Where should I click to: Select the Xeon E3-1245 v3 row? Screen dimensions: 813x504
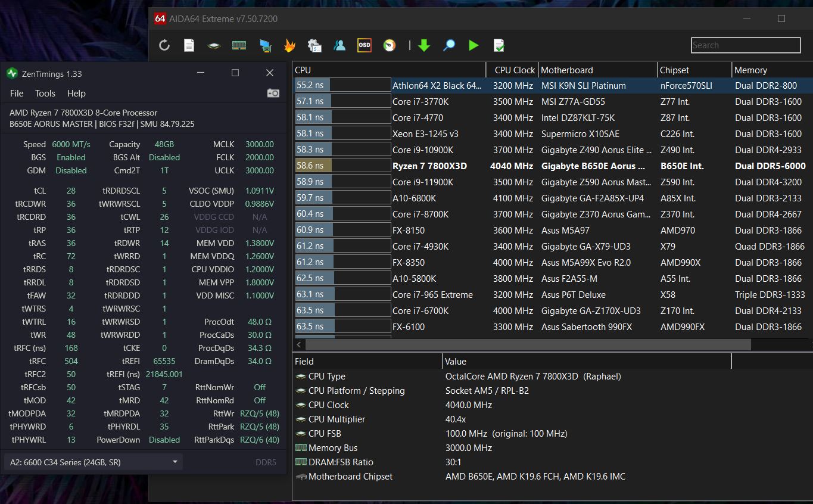click(x=553, y=133)
